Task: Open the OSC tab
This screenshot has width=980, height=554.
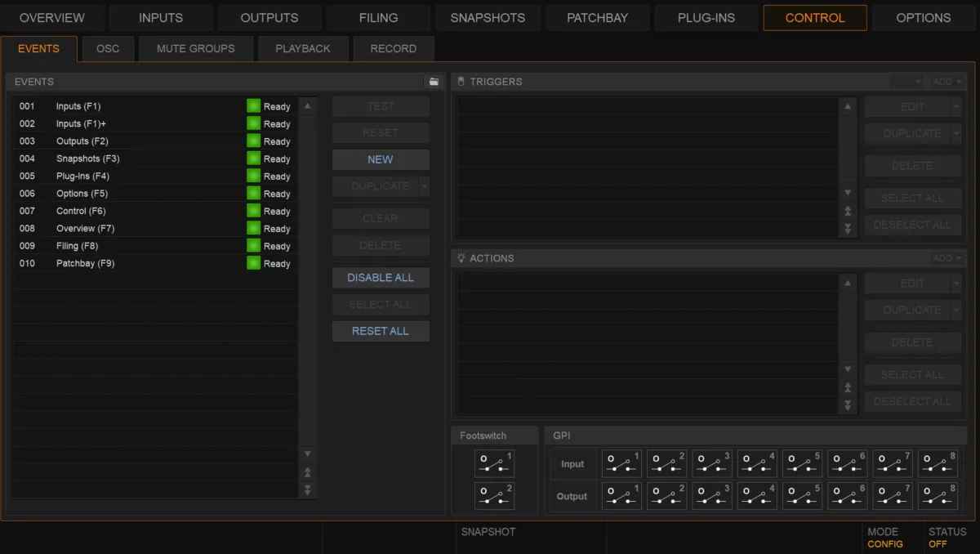Action: click(108, 48)
